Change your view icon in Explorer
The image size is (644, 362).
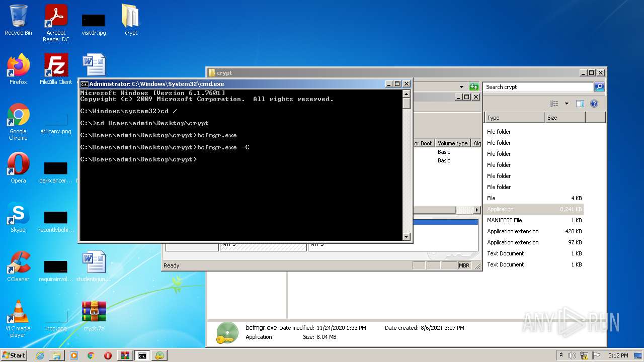point(554,104)
